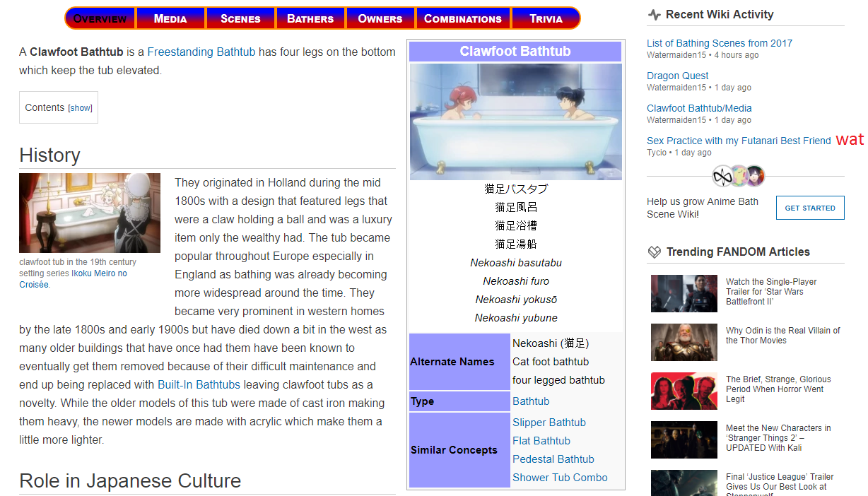Click the third contributor avatar
The image size is (868, 496).
pos(755,175)
